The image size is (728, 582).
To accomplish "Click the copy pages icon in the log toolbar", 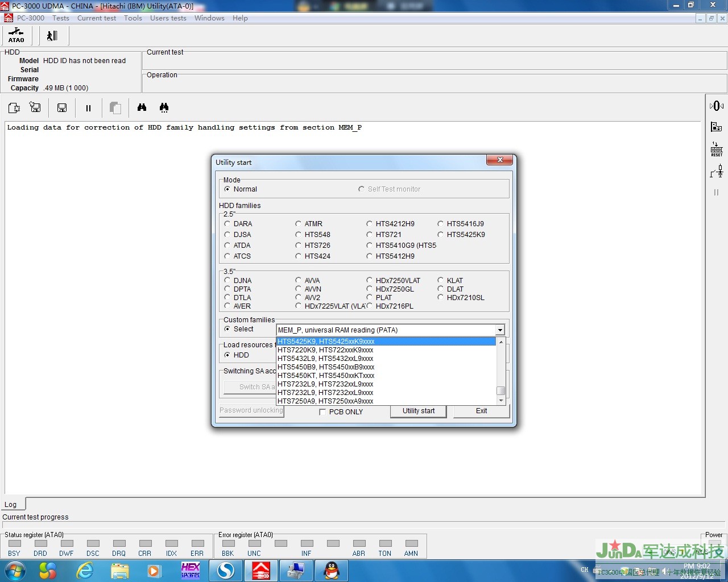I will pyautogui.click(x=115, y=108).
